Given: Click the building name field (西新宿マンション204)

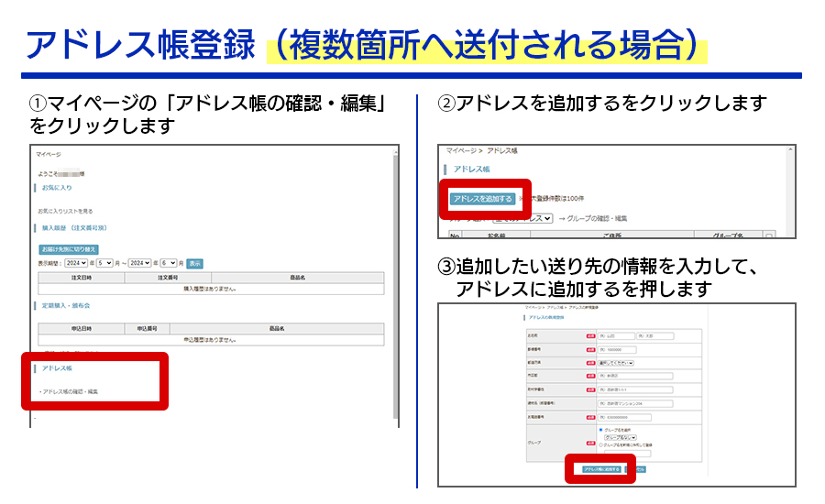Looking at the screenshot, I should coord(635,403).
